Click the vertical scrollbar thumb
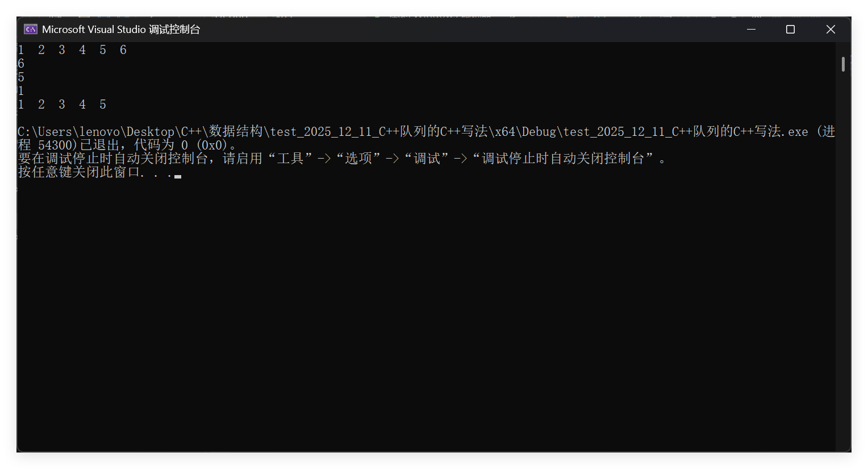Image resolution: width=868 pixels, height=469 pixels. tap(843, 64)
